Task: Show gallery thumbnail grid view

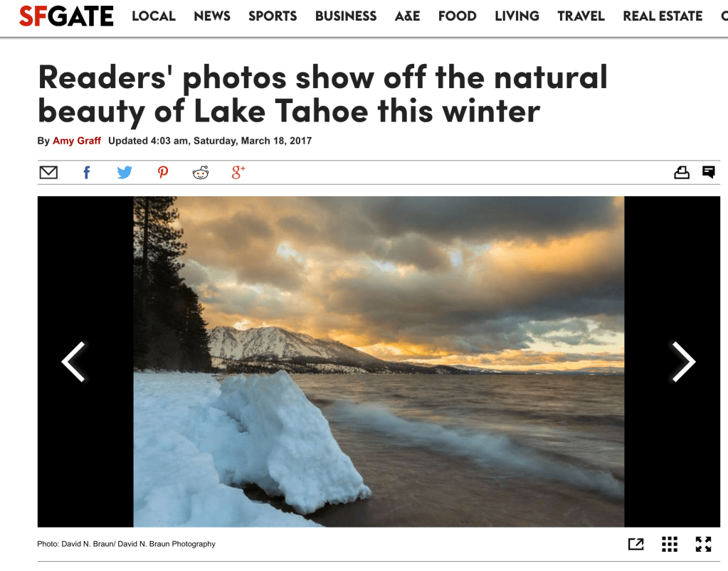Action: click(x=670, y=544)
